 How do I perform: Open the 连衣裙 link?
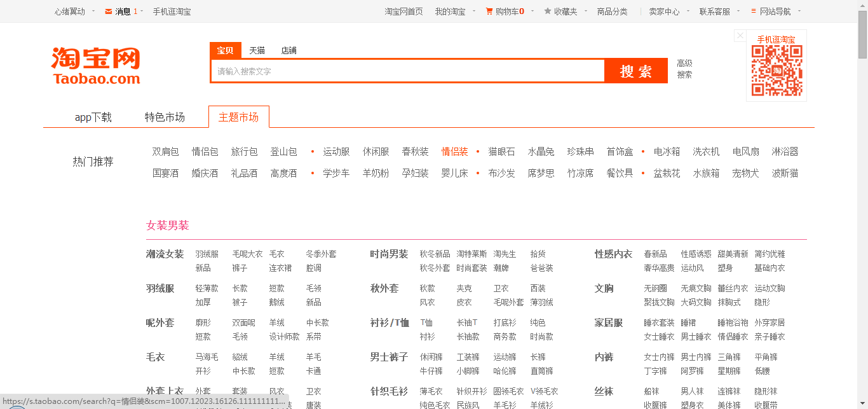pos(280,268)
